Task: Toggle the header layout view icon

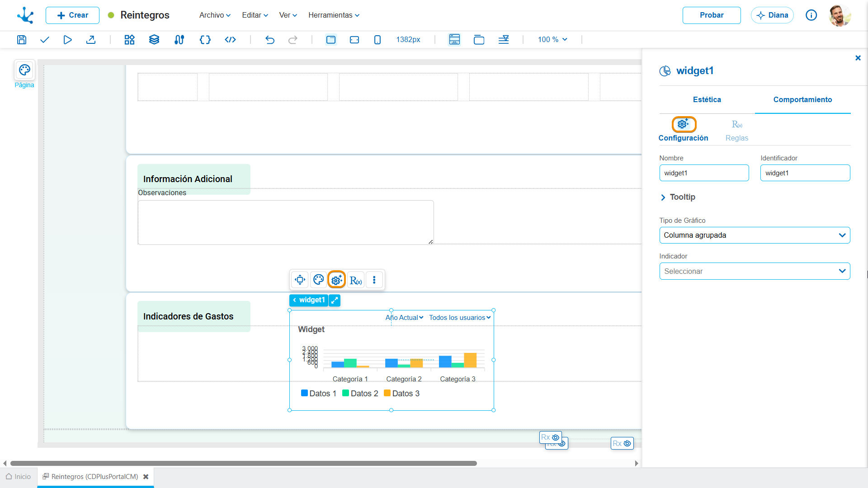Action: [x=454, y=40]
